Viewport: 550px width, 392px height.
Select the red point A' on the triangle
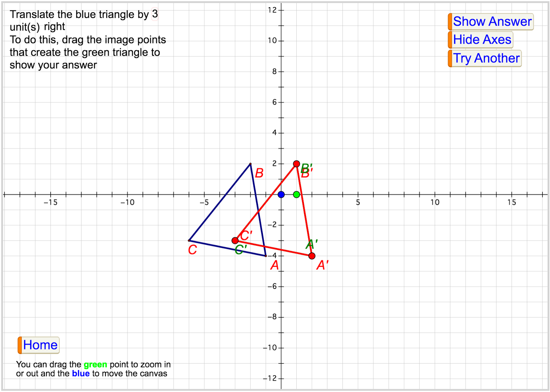(x=311, y=256)
